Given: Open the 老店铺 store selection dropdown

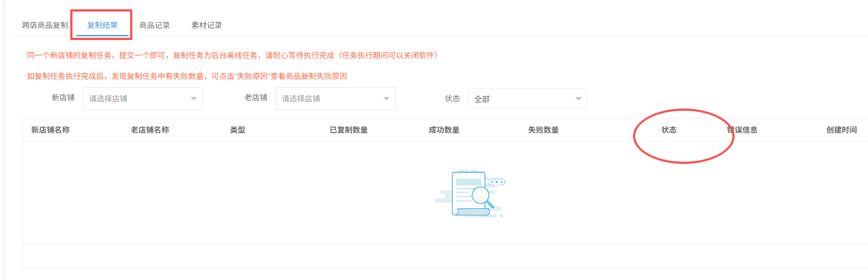Looking at the screenshot, I should (335, 99).
